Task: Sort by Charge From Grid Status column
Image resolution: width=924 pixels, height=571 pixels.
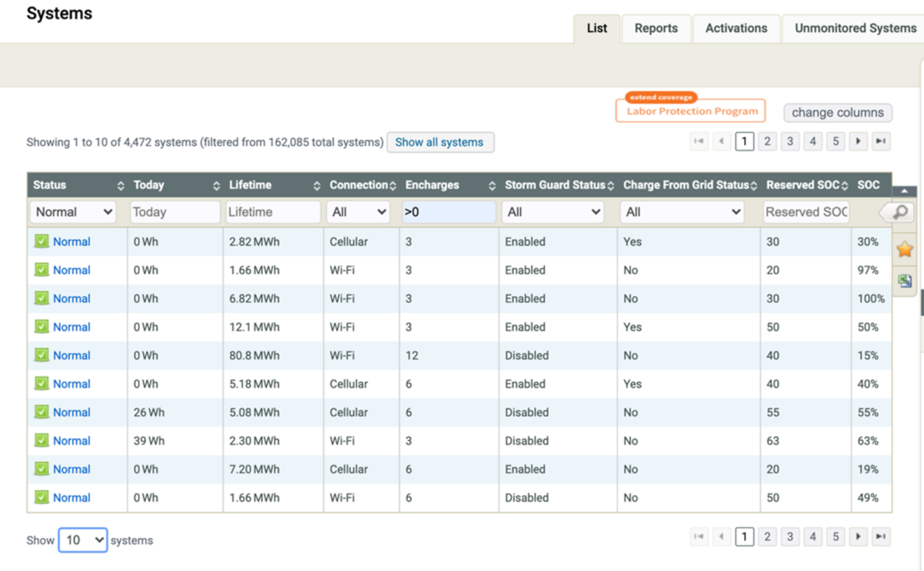Action: [x=754, y=185]
